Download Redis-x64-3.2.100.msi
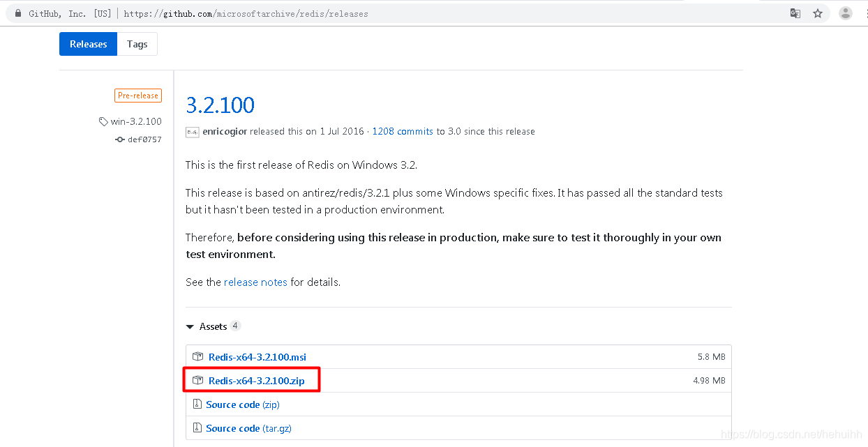 [257, 357]
